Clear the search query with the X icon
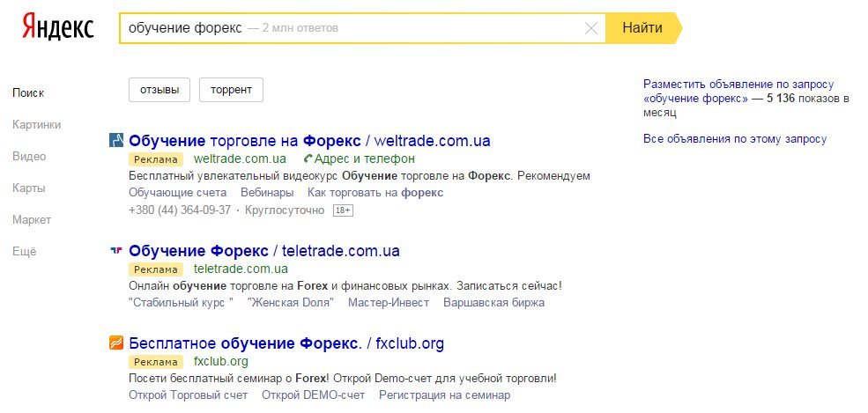The height and width of the screenshot is (413, 868). pos(591,27)
